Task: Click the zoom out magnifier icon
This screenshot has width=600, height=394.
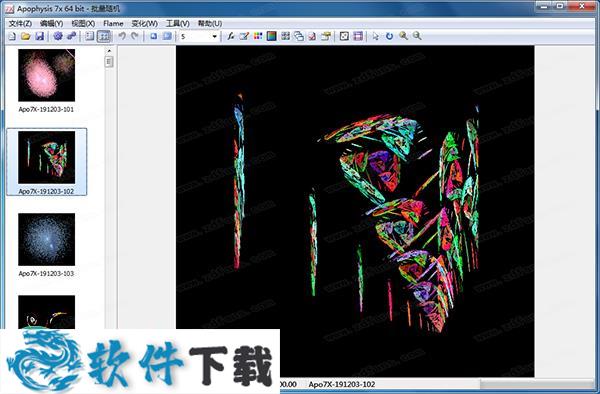Action: [x=417, y=36]
